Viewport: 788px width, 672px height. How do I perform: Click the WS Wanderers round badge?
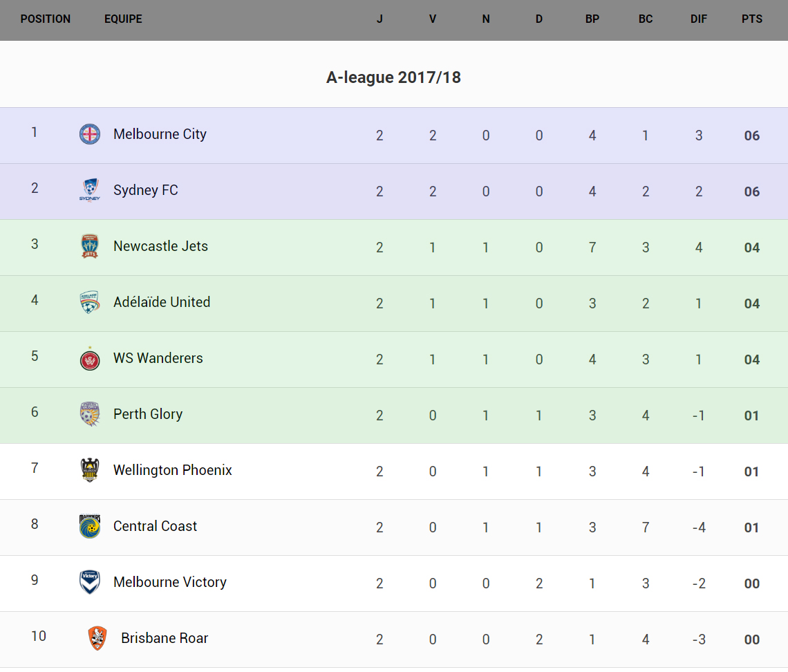coord(90,359)
